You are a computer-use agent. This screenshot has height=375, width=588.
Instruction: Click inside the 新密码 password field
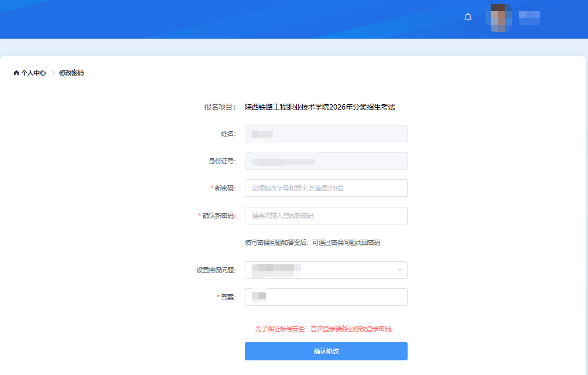click(326, 187)
